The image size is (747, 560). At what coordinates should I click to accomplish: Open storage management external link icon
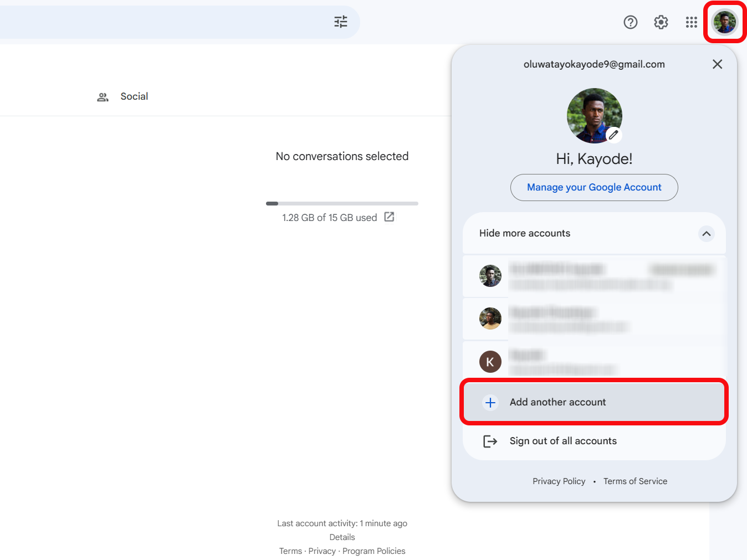pos(390,217)
